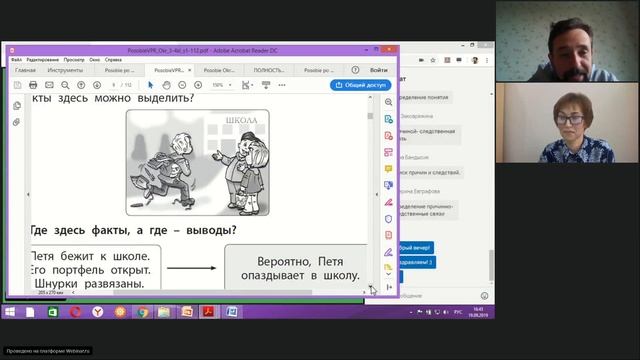Open the red Compress PDF tool
Viewport: 640px width, 360px height.
tap(388, 235)
